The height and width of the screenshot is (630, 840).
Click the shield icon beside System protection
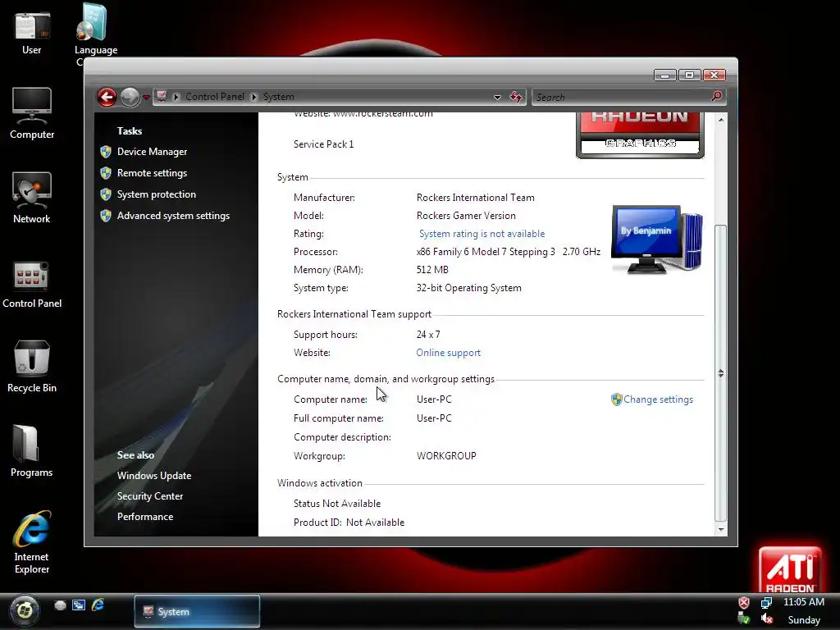(106, 194)
